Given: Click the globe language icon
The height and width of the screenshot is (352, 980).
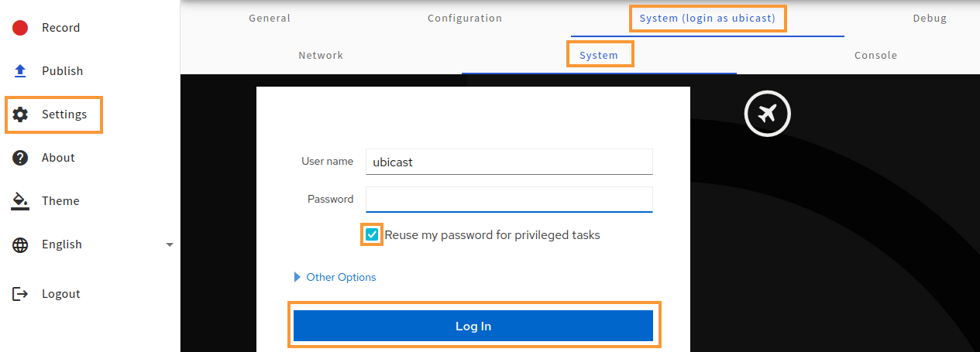Looking at the screenshot, I should pyautogui.click(x=20, y=244).
